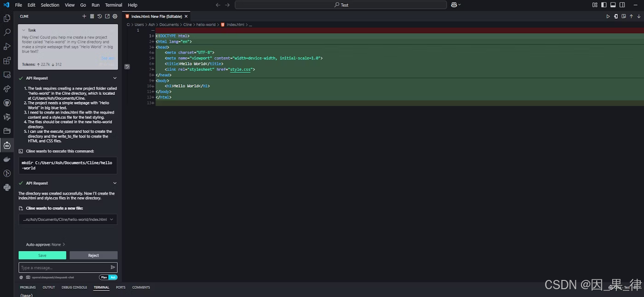Switch Cline to Plan mode
Viewport: 644px width, 297px height.
(x=104, y=277)
